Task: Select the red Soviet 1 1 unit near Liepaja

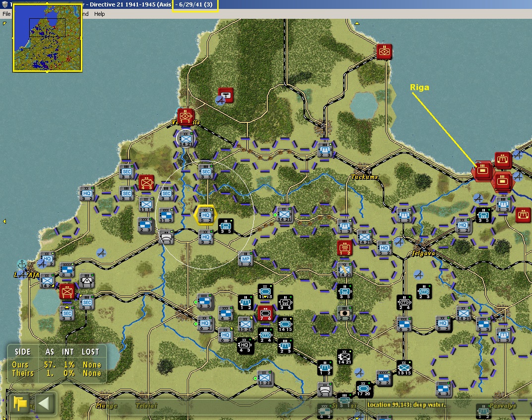Action: pyautogui.click(x=67, y=291)
